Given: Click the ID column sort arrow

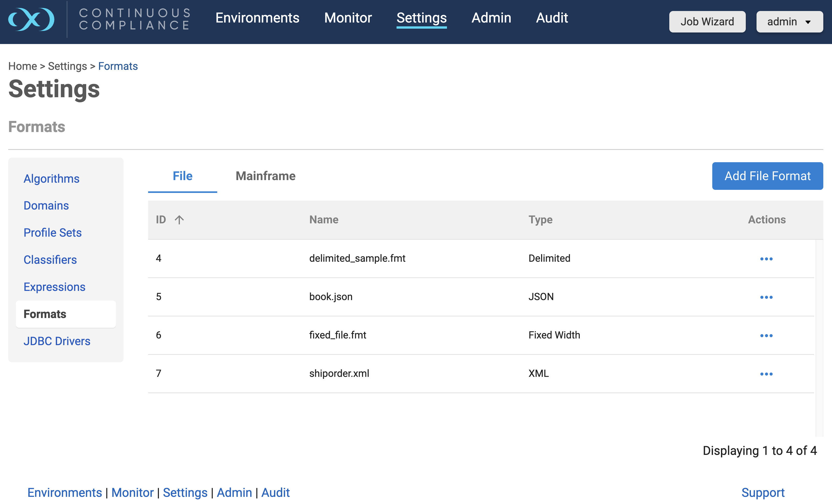Looking at the screenshot, I should tap(179, 220).
